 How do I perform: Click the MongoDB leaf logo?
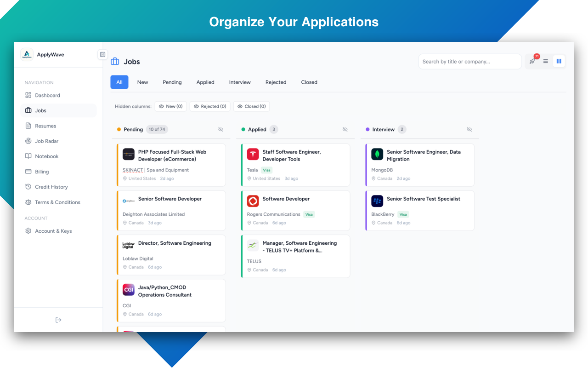[x=377, y=154]
